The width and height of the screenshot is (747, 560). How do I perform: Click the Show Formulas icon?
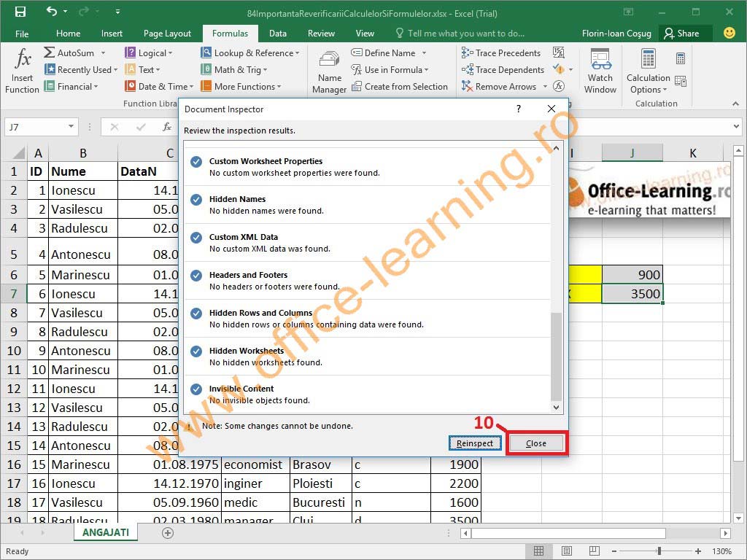558,52
